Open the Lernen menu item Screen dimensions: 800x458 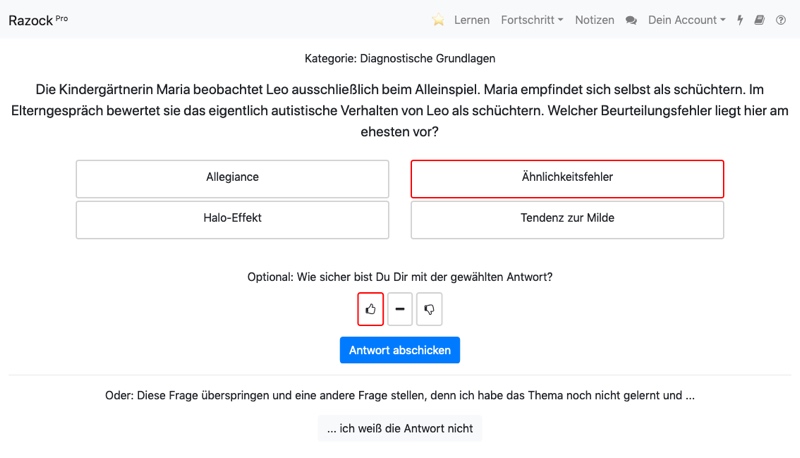click(x=471, y=20)
